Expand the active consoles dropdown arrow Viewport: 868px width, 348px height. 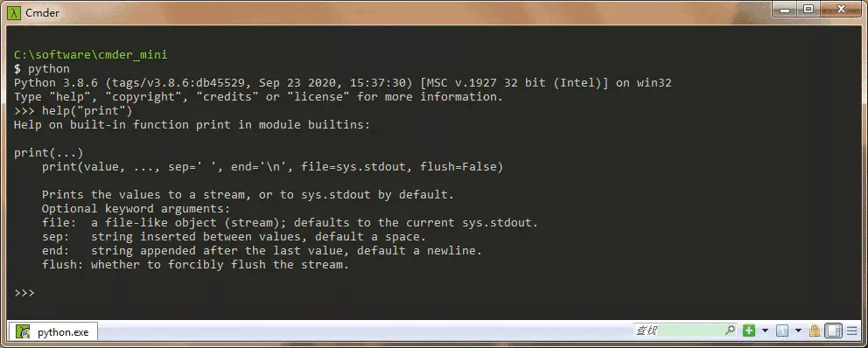[x=798, y=331]
